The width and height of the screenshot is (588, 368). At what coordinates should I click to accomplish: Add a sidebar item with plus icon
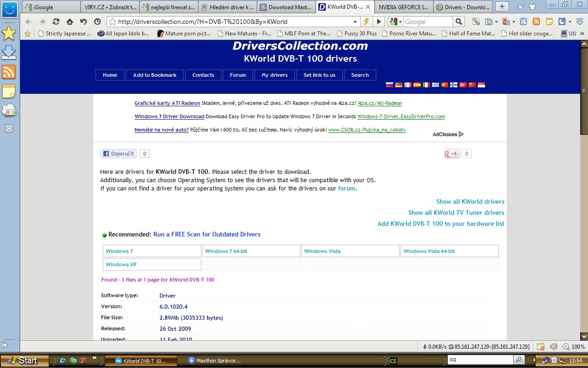pyautogui.click(x=9, y=129)
